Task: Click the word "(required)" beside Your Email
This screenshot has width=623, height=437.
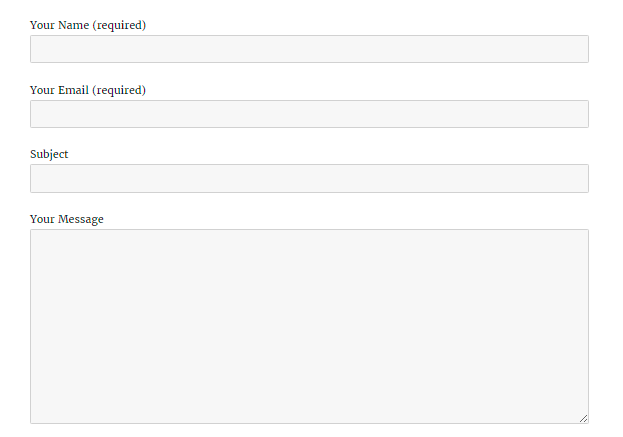Action: pos(119,90)
